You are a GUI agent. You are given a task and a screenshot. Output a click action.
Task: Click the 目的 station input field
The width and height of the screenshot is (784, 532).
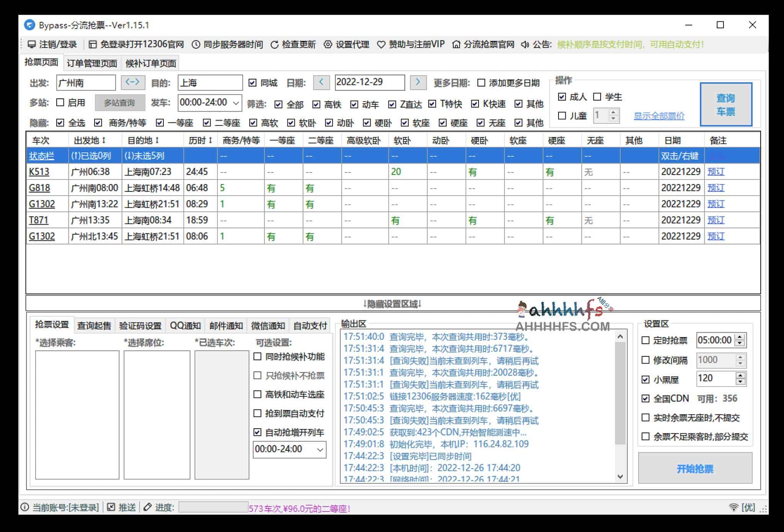tap(210, 83)
